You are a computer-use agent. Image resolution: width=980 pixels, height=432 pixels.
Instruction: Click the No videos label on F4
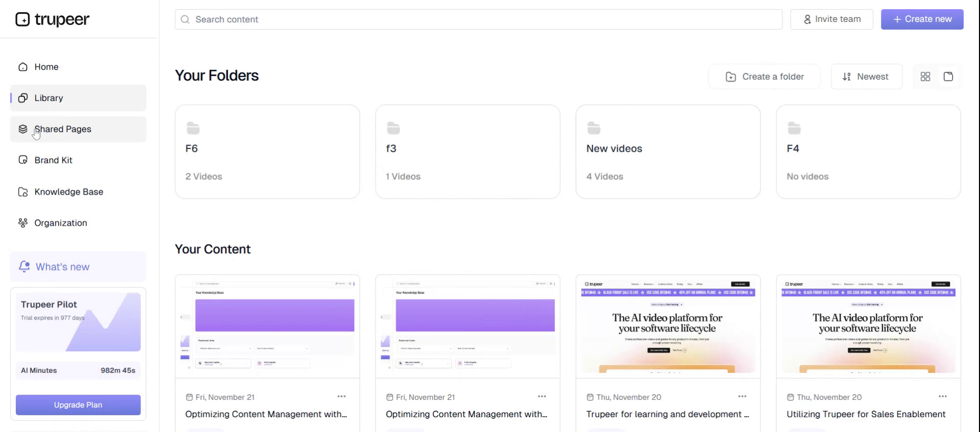[807, 177]
